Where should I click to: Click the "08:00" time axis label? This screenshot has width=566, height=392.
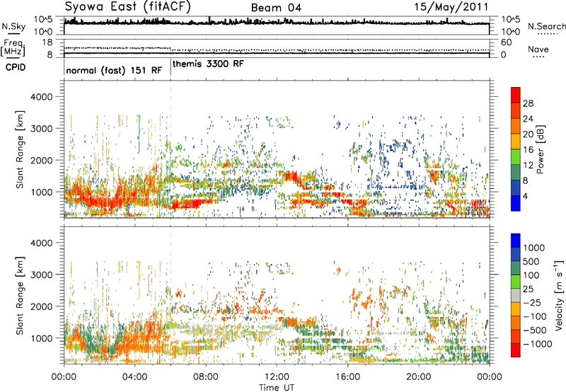pyautogui.click(x=206, y=377)
